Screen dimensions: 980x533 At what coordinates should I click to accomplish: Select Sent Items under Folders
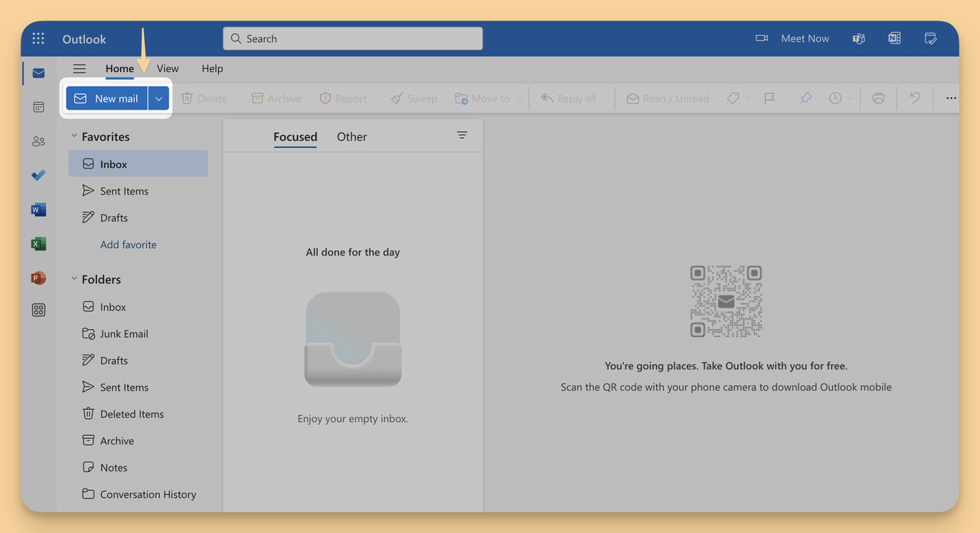[x=138, y=387]
